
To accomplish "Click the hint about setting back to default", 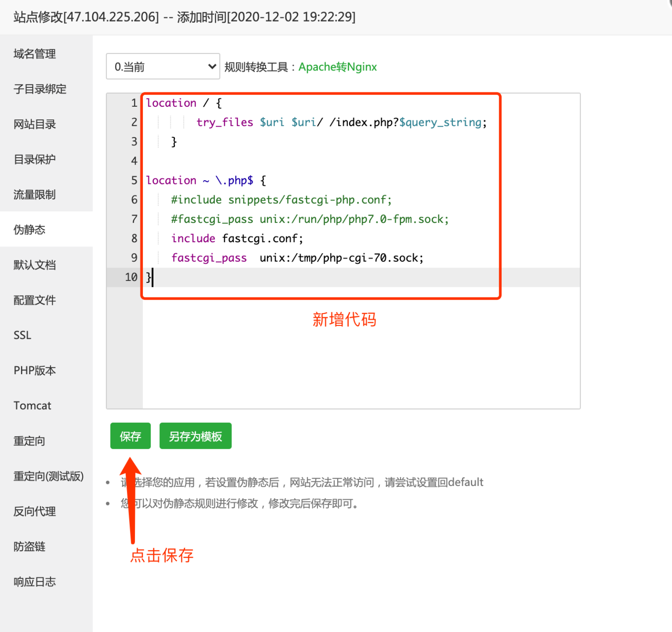I will point(302,482).
